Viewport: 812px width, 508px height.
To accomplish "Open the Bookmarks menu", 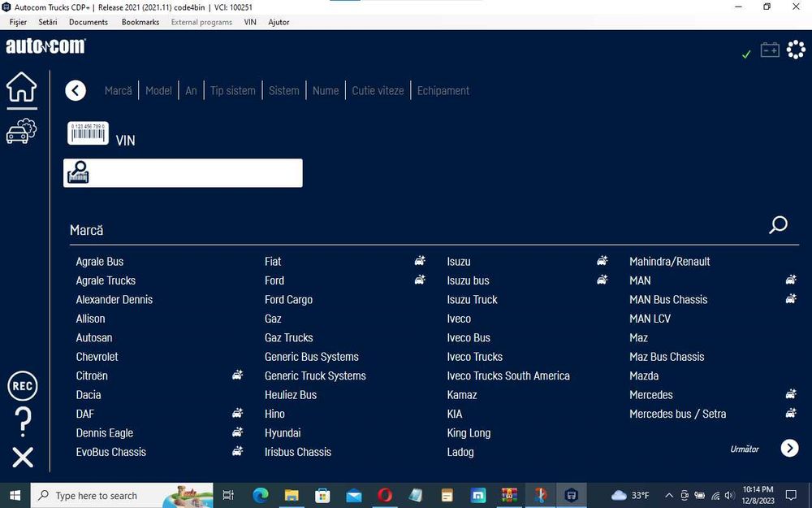I will point(140,22).
